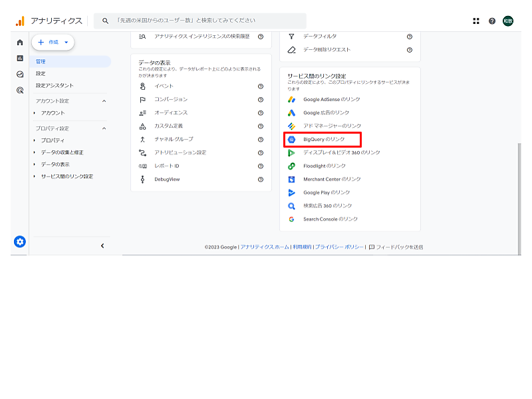Click the Search Console Google icon

(x=291, y=219)
